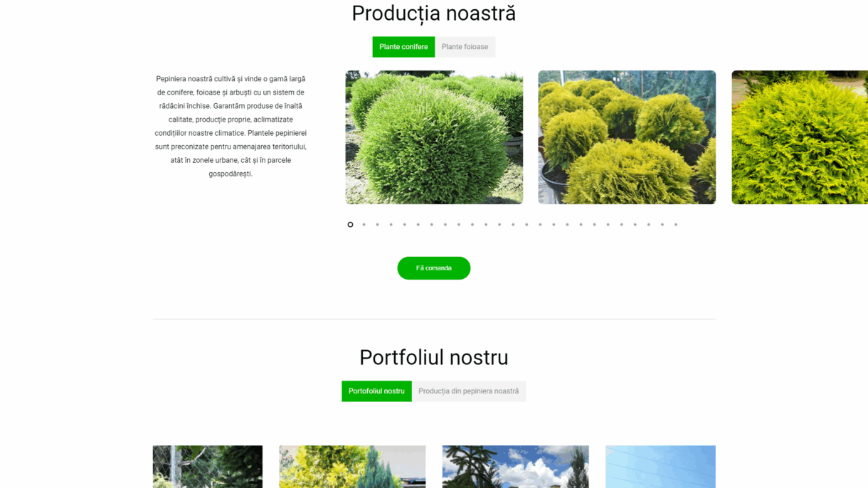Open first portfolio photo with fence
The width and height of the screenshot is (868, 488).
[x=208, y=467]
